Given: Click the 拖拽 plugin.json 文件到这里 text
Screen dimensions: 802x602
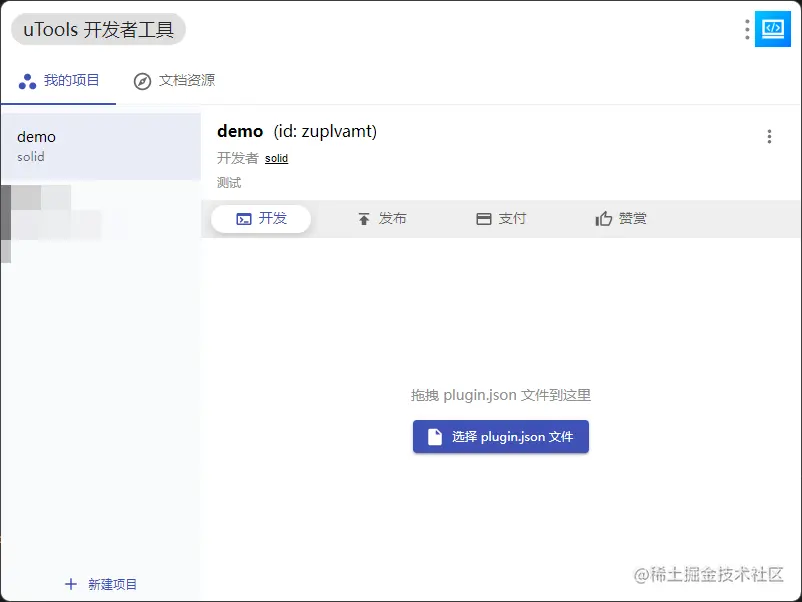Looking at the screenshot, I should (501, 395).
